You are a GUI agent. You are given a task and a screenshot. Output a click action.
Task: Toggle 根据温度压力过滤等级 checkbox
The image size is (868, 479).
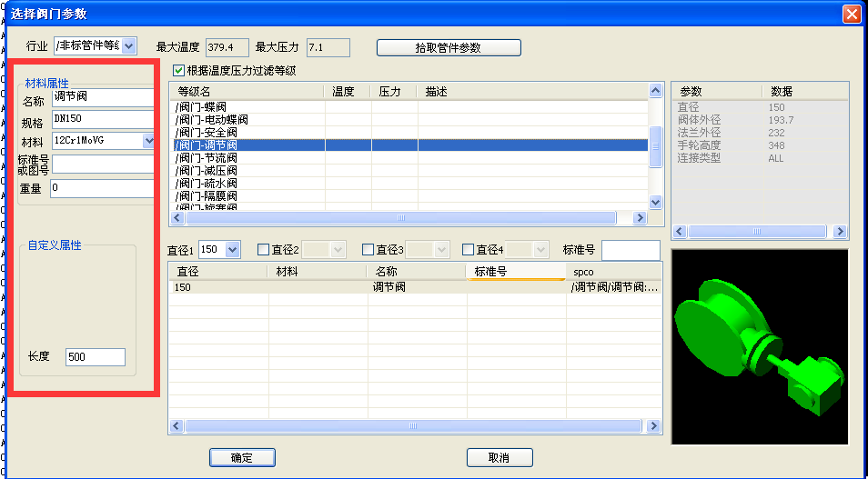(178, 70)
